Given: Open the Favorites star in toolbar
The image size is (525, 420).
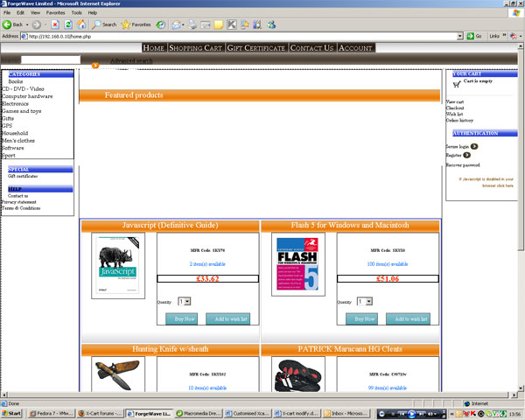Looking at the screenshot, I should point(126,24).
